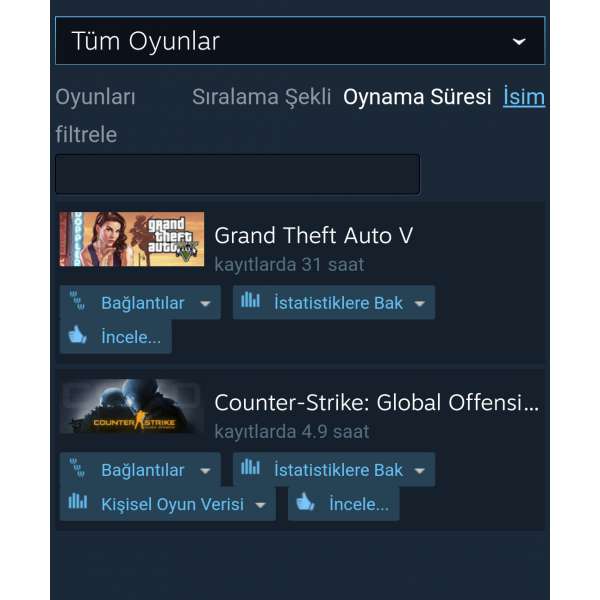Sort games by İsim link

coord(524,97)
